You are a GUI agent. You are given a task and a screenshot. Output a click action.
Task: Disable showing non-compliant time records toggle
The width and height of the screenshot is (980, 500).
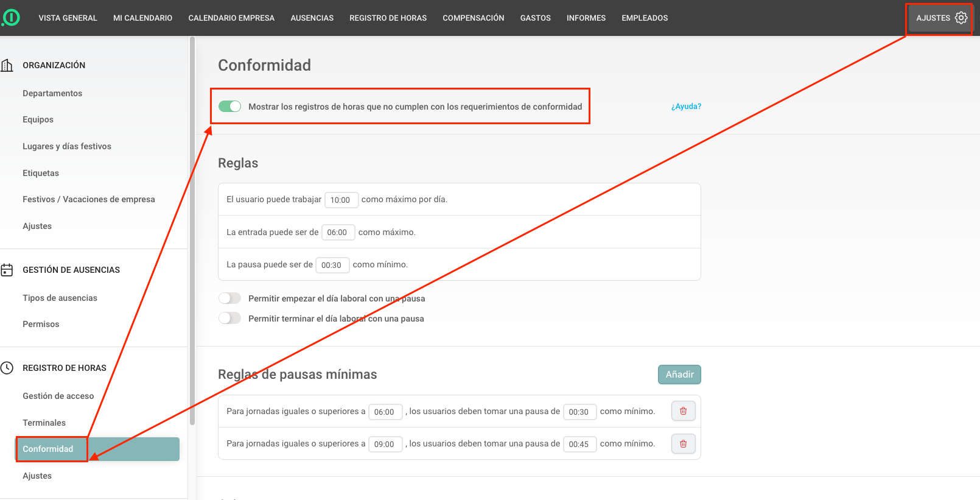point(229,107)
